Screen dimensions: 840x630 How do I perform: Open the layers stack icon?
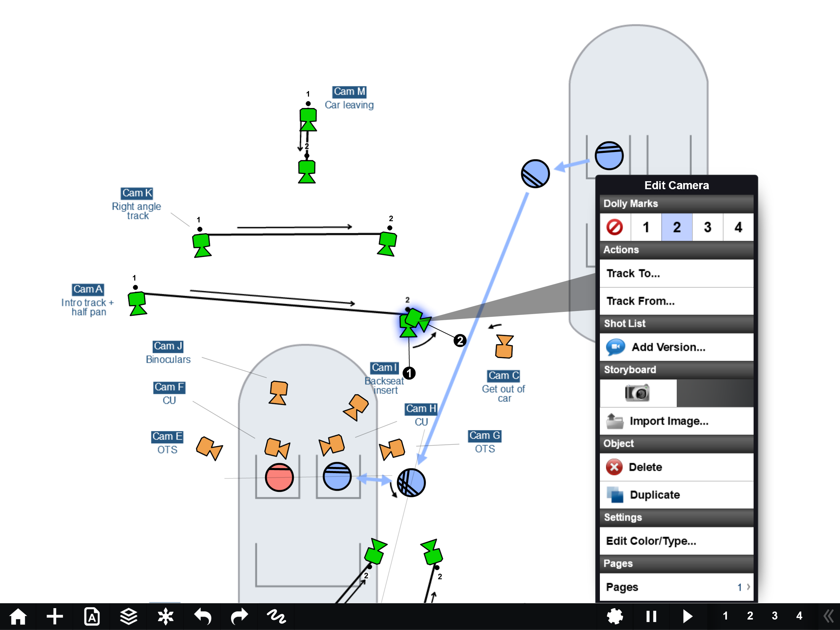pos(129,616)
